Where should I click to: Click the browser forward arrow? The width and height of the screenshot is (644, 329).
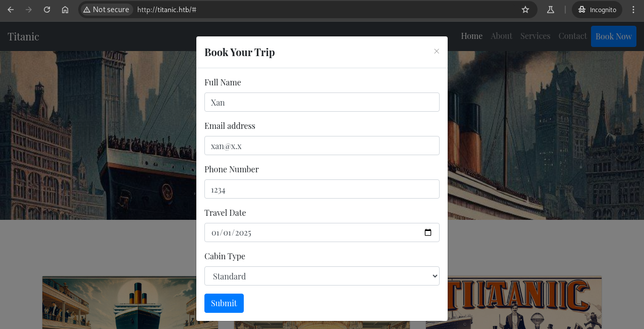29,10
